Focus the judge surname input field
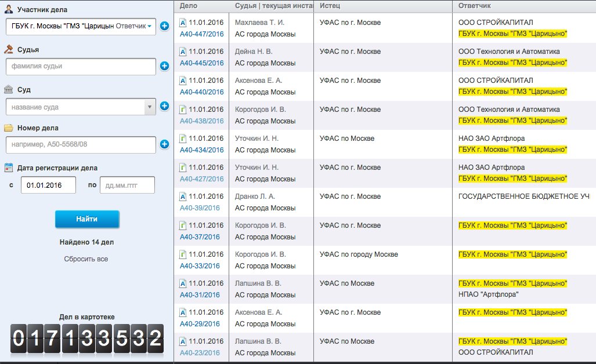 81,67
